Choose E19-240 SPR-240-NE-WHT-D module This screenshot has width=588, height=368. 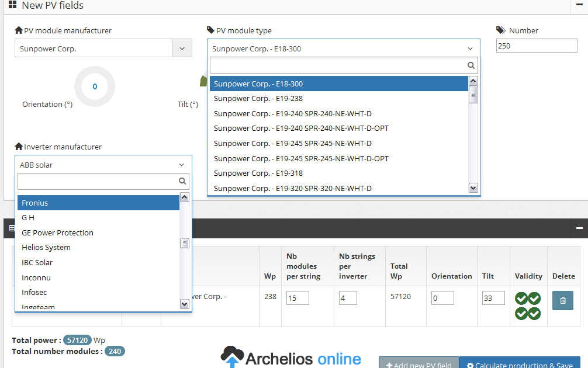click(x=339, y=113)
